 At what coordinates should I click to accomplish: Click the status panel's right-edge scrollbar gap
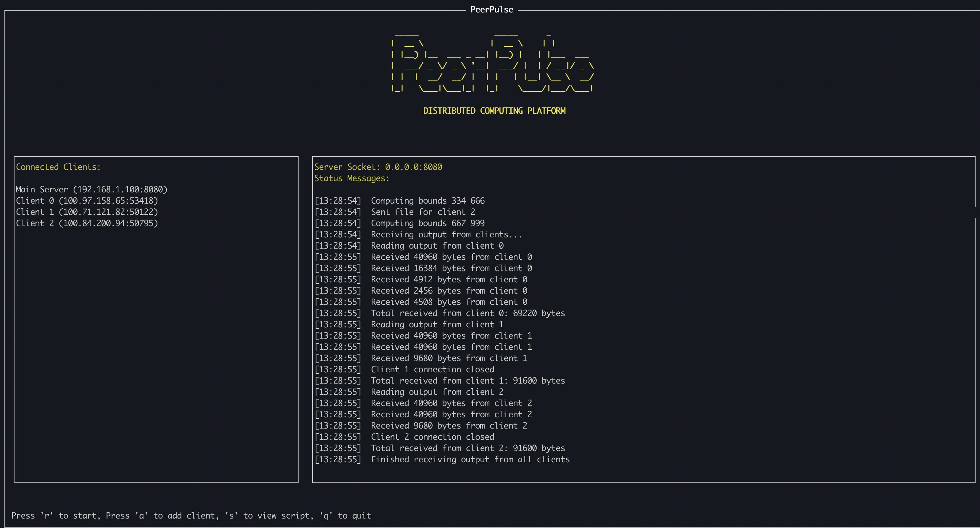(975, 212)
